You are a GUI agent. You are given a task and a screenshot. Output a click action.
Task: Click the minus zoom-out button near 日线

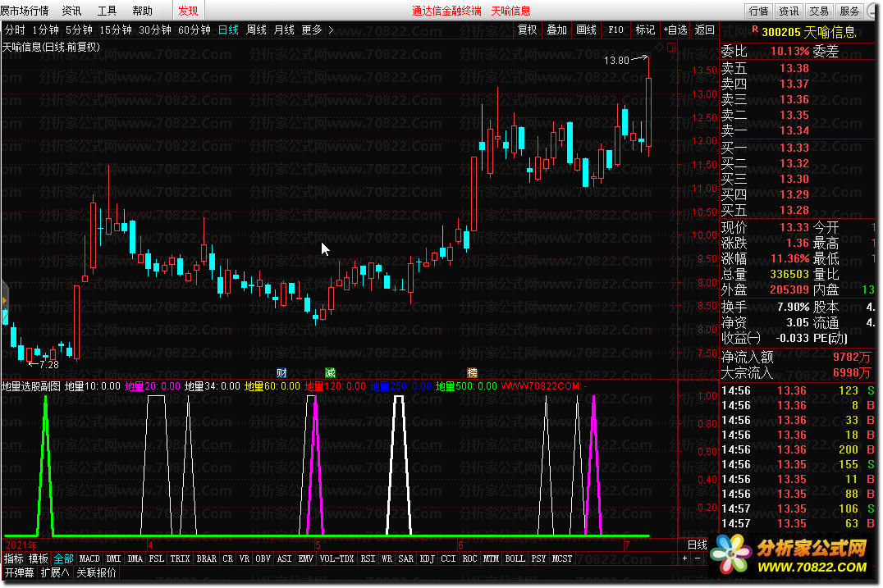(698, 558)
